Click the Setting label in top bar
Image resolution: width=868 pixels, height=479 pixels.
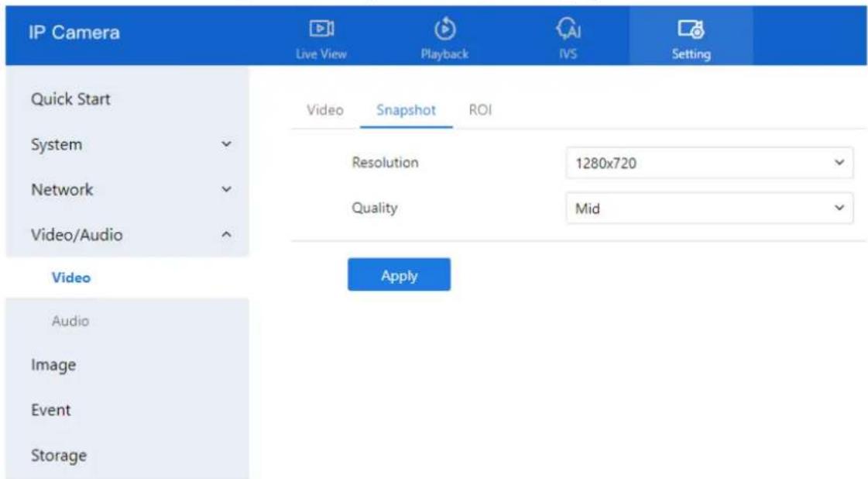coord(691,53)
